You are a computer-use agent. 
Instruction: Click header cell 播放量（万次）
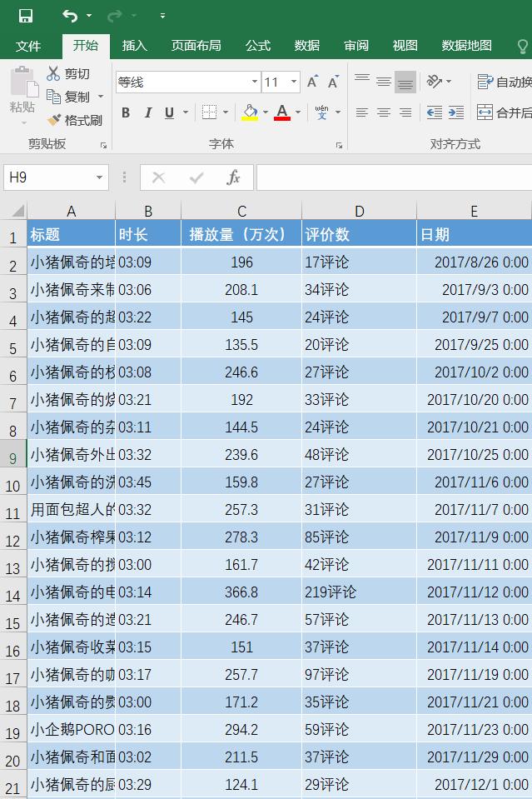click(x=241, y=234)
